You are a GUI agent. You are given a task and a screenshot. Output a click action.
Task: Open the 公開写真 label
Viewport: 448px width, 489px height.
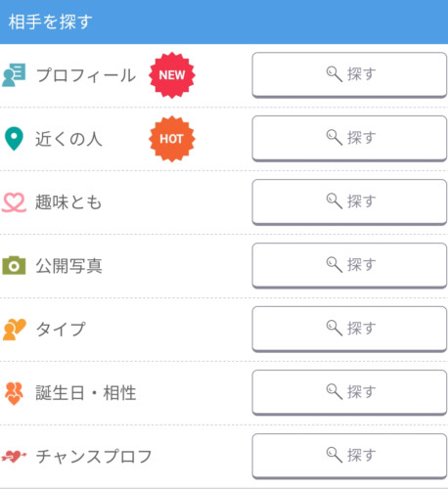tap(68, 266)
